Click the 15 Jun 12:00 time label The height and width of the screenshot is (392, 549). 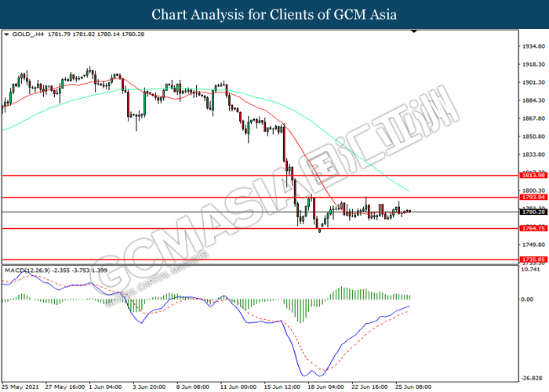point(282,387)
